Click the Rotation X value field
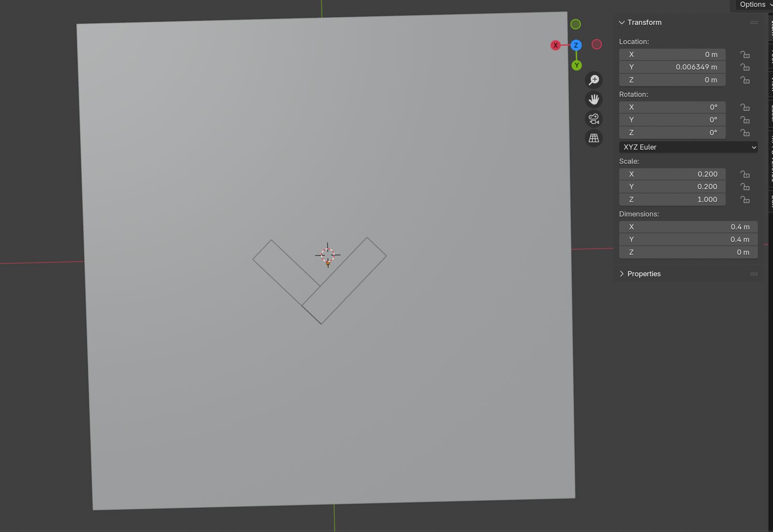 point(672,107)
